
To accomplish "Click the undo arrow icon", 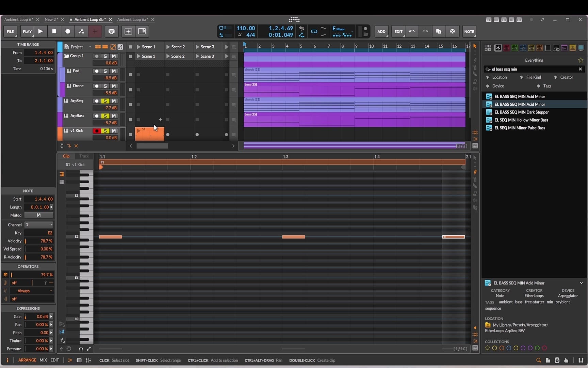I will (412, 31).
